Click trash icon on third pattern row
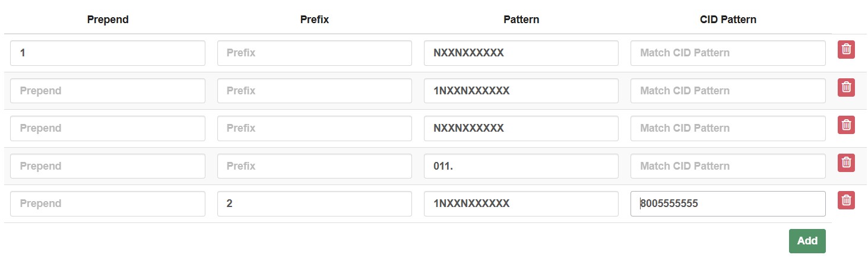The height and width of the screenshot is (261, 868). click(x=846, y=125)
